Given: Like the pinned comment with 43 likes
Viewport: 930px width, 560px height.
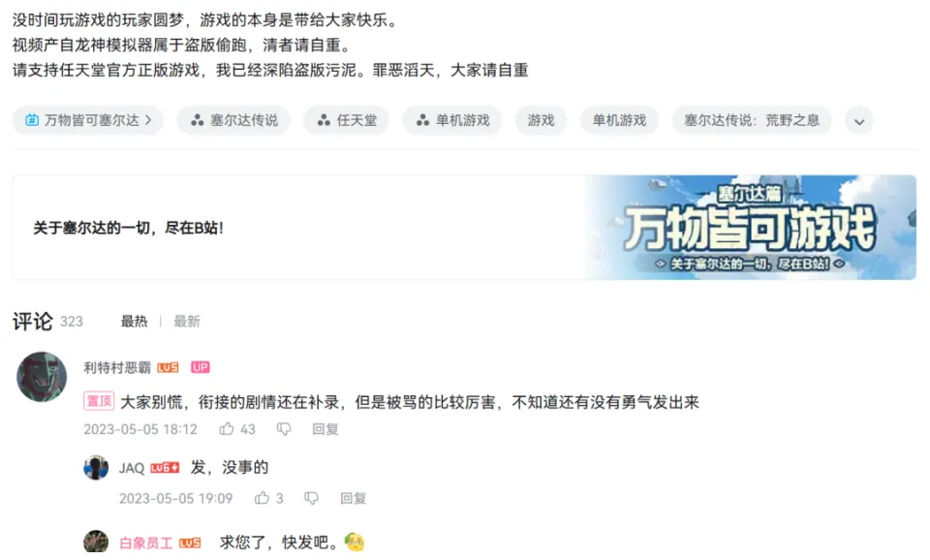Looking at the screenshot, I should [227, 429].
